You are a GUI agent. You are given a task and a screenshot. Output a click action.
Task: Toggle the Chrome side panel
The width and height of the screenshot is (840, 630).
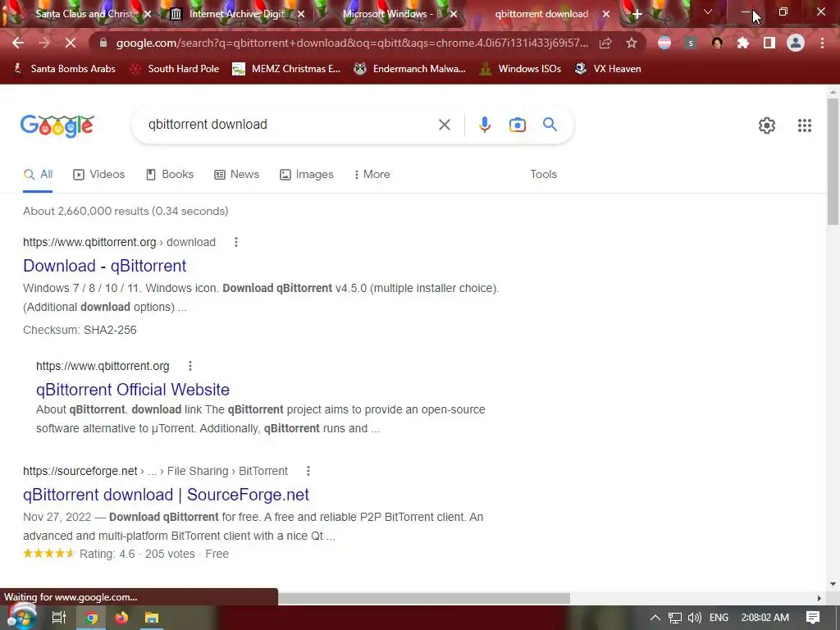pos(769,43)
